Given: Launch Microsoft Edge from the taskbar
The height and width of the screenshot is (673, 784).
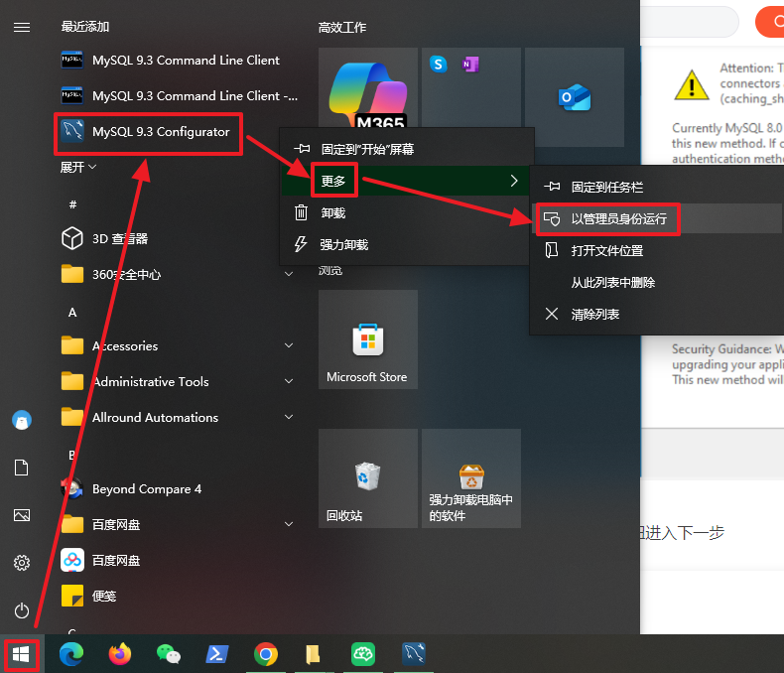Looking at the screenshot, I should [x=71, y=654].
